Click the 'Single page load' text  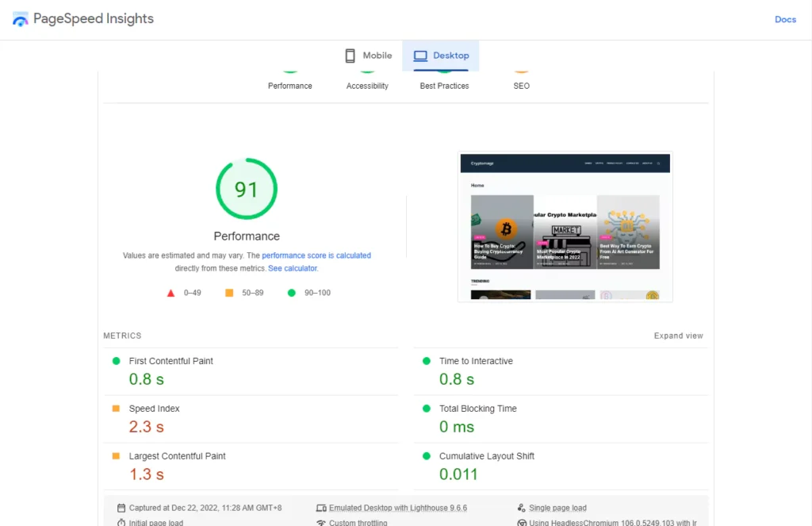tap(557, 508)
